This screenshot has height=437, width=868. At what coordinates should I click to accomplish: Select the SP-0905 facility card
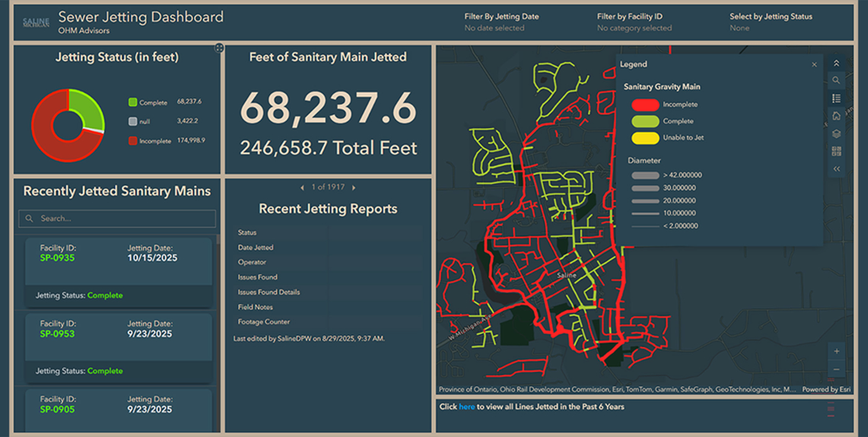118,409
